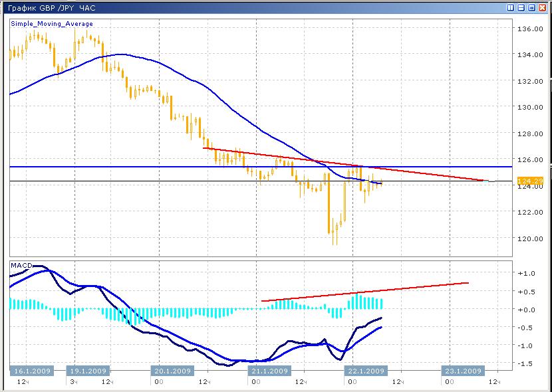
Task: Click the chart title 'График GBP /JPY ЧАС'
Action: [48, 8]
